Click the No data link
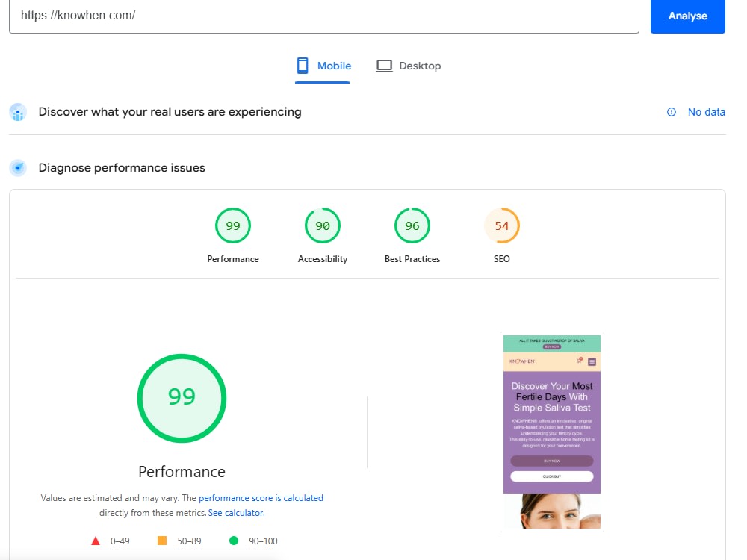747x560 pixels. tap(706, 112)
